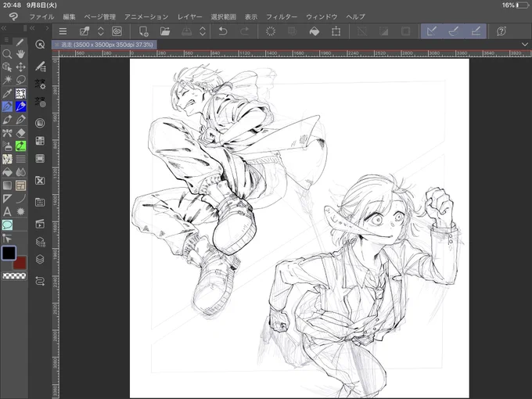This screenshot has width=532, height=399.
Task: Select the blue-background pen nib tool
Action: point(20,106)
